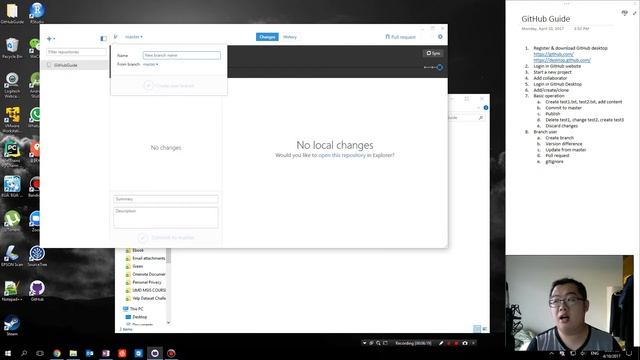This screenshot has width=640, height=360.
Task: Open the Notepad++ desktop icon
Action: [12, 291]
